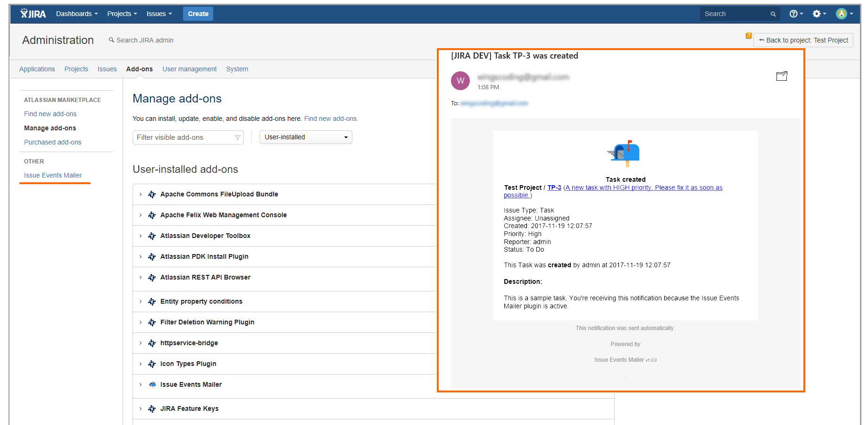Switch to the Issues admin tab

click(x=107, y=69)
